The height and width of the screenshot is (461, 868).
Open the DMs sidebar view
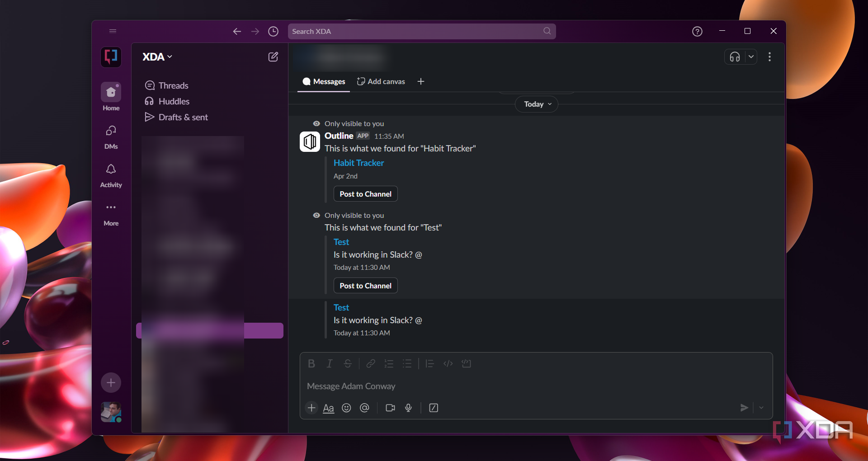point(111,137)
